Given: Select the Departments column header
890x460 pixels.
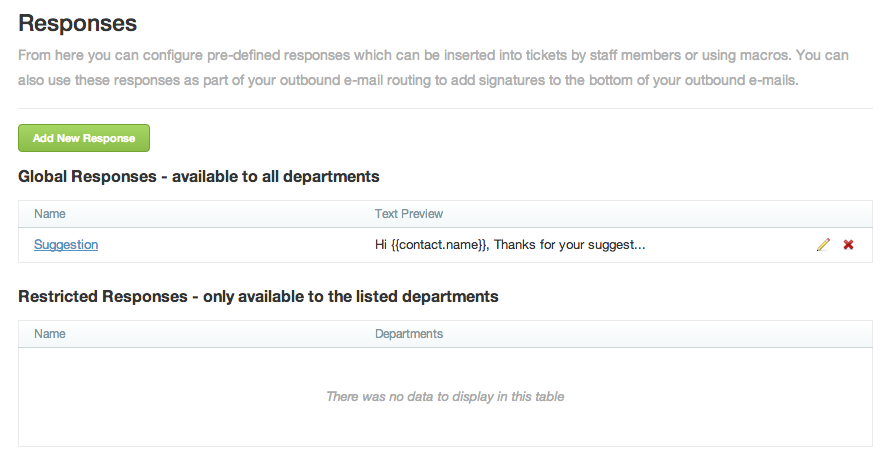Looking at the screenshot, I should point(409,334).
